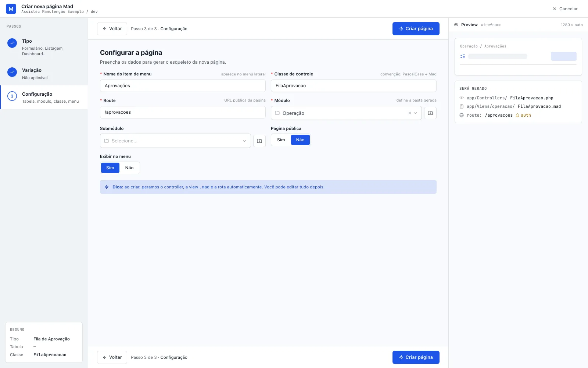The width and height of the screenshot is (588, 368).
Task: Click the bottom Voltar button
Action: click(112, 357)
